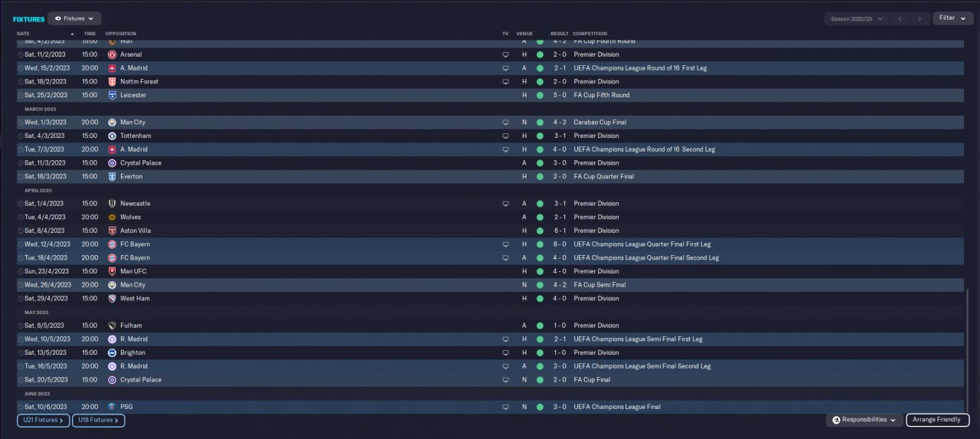The height and width of the screenshot is (439, 980).
Task: Tick the checkmark circle for Sat, 1/4/2023
Action: pyautogui.click(x=21, y=204)
